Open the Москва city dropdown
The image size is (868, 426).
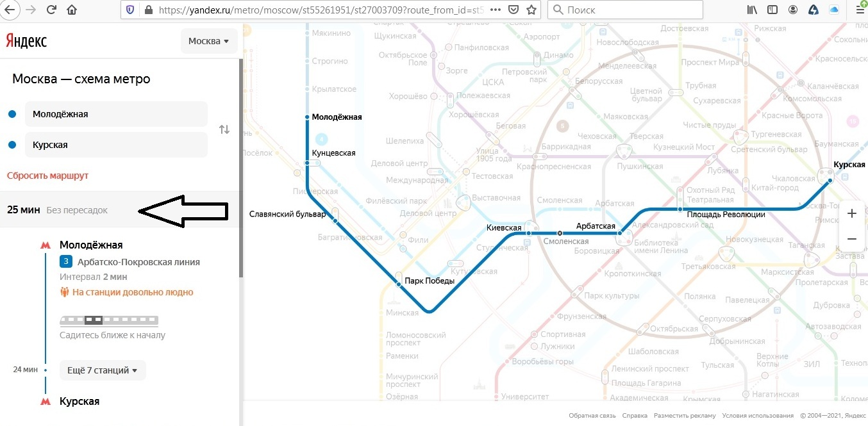pyautogui.click(x=209, y=41)
